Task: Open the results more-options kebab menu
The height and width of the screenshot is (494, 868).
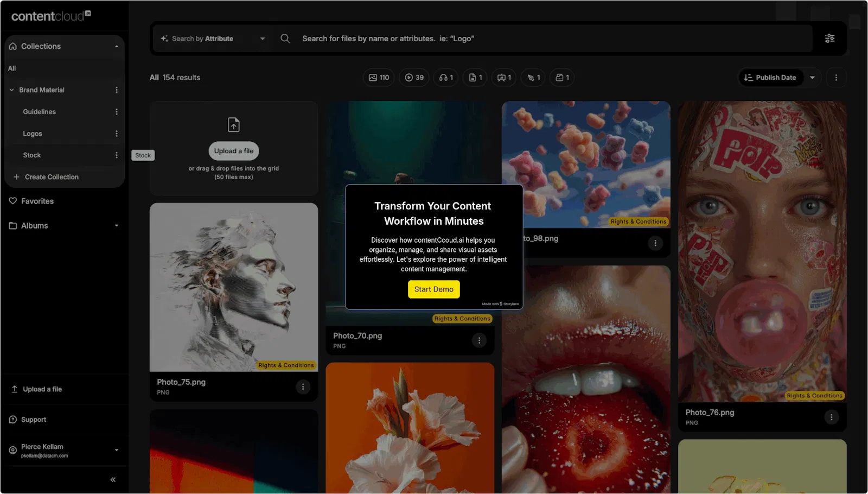Action: 836,78
